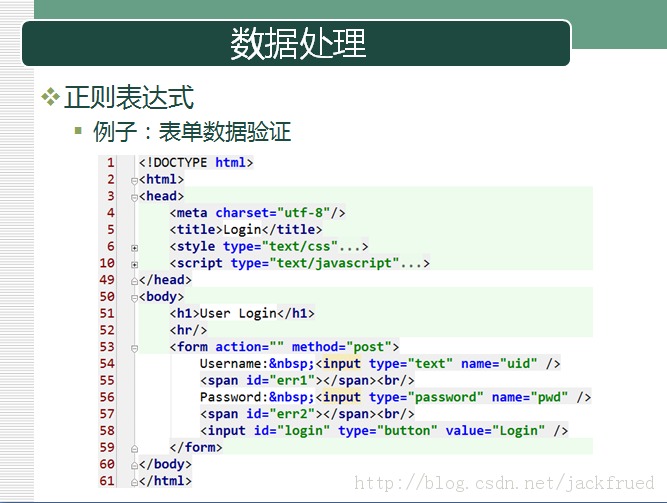Expand the folded script block on line 10
Screen dimensions: 667x503
(134, 265)
